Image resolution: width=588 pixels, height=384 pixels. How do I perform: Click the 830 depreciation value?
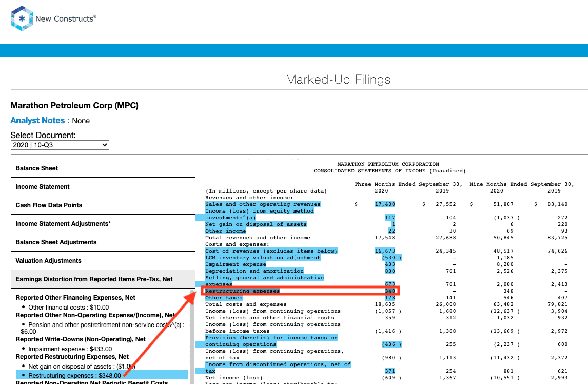pyautogui.click(x=389, y=271)
